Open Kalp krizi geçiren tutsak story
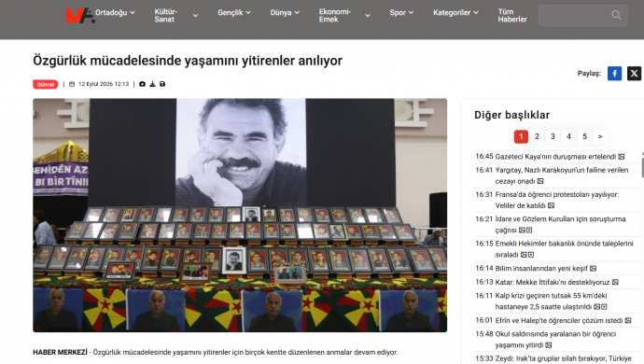Viewport: 644px width, 364px height. pos(552,301)
